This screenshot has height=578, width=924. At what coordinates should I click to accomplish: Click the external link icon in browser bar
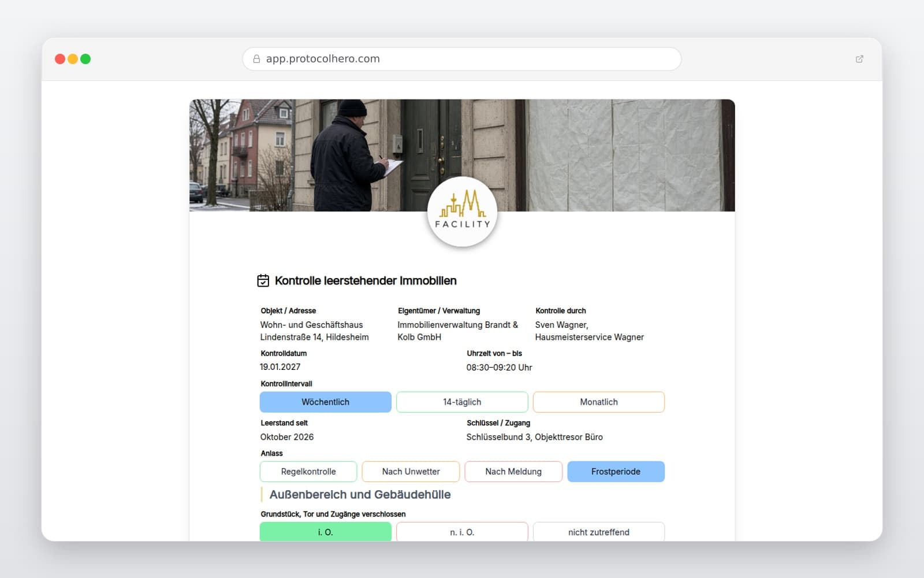(859, 59)
